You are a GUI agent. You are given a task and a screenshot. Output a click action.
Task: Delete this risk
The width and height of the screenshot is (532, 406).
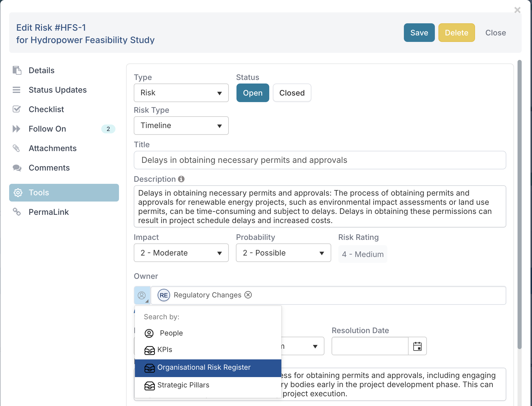pos(456,33)
